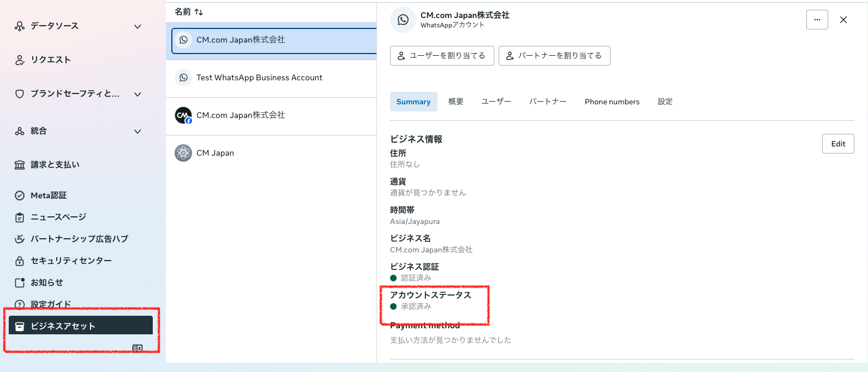The width and height of the screenshot is (868, 372).
Task: Switch to the Summary tab
Action: click(414, 102)
